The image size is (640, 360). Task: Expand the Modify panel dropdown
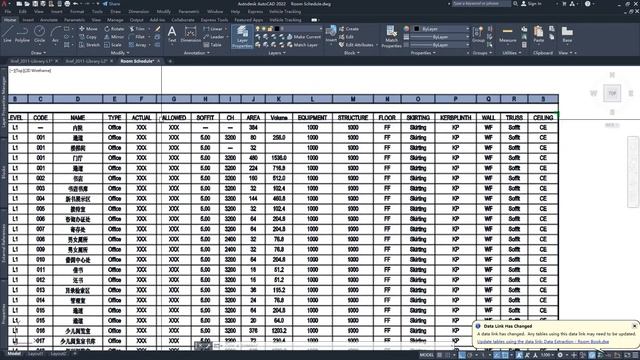[120, 53]
